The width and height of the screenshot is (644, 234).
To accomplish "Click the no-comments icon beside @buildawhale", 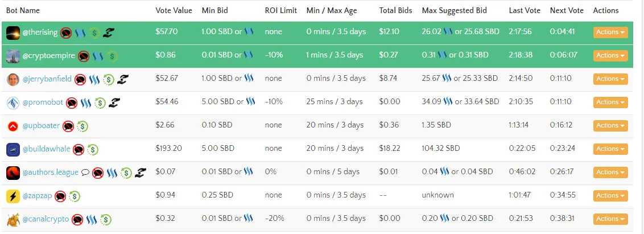I will 79,150.
